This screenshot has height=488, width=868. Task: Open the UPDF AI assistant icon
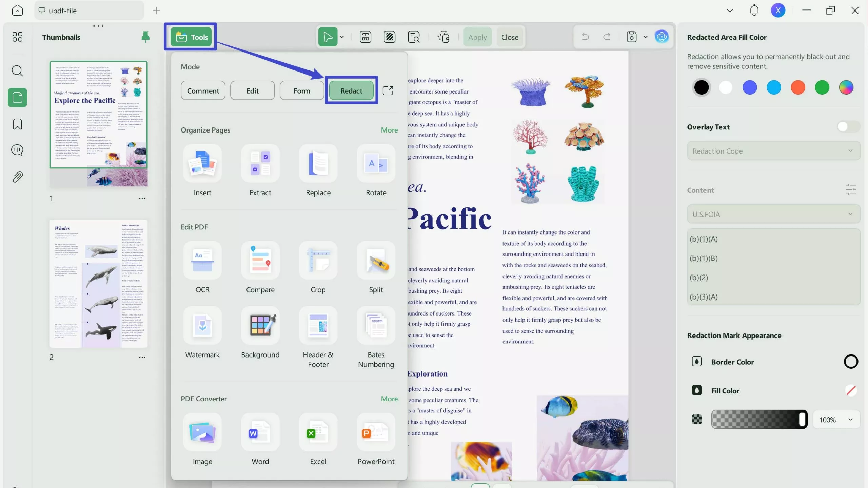tap(662, 37)
